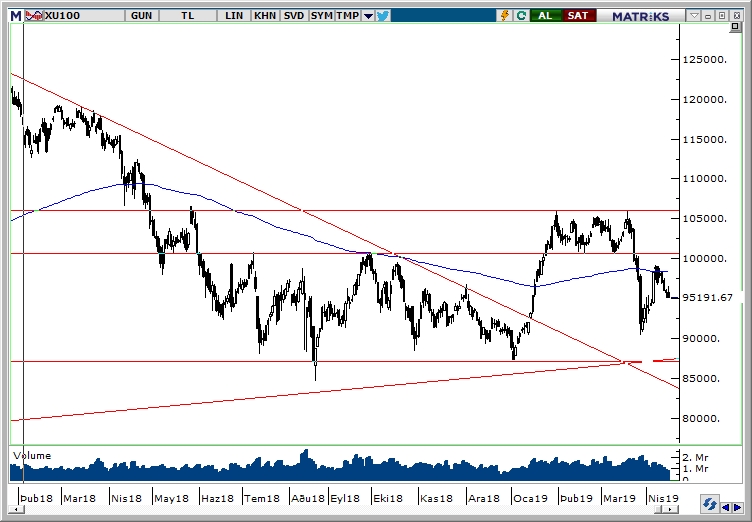
Task: Click the lightning bolt icon
Action: click(505, 16)
